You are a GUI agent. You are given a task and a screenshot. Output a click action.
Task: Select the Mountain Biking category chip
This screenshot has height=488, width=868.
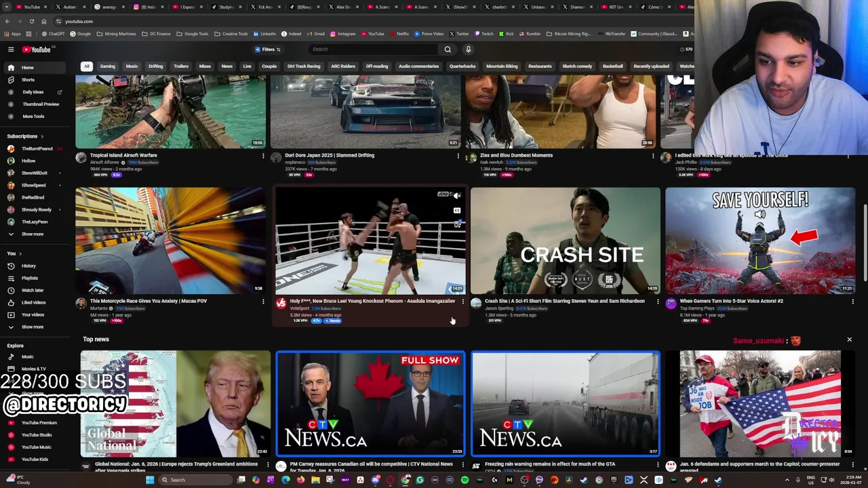pos(502,66)
